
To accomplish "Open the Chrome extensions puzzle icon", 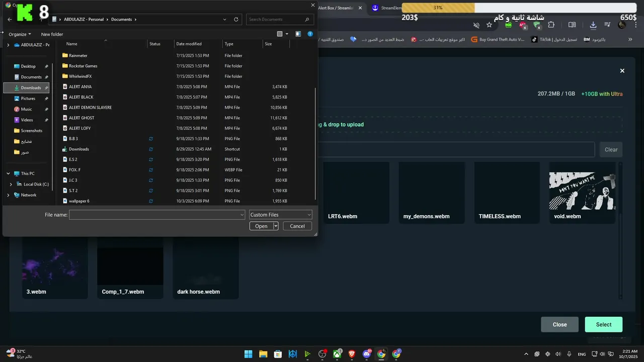I will coord(551,25).
